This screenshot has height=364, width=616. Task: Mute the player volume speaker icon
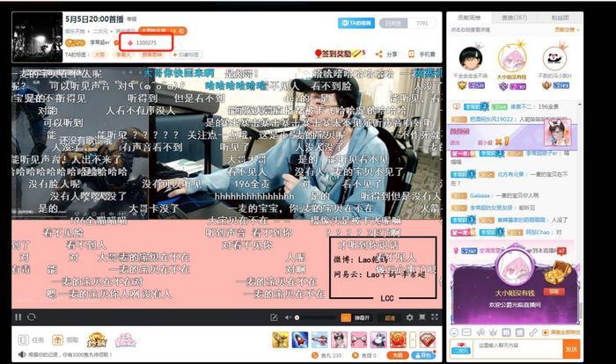[288, 317]
